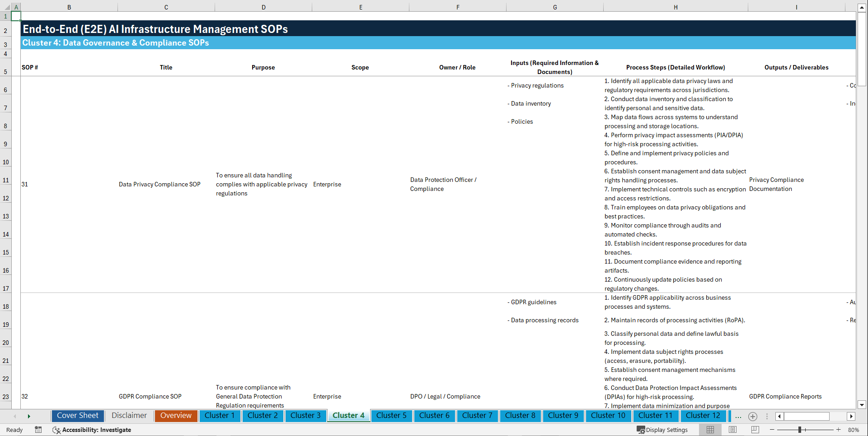This screenshot has height=436, width=868.
Task: Switch to Page Layout view
Action: pyautogui.click(x=733, y=430)
